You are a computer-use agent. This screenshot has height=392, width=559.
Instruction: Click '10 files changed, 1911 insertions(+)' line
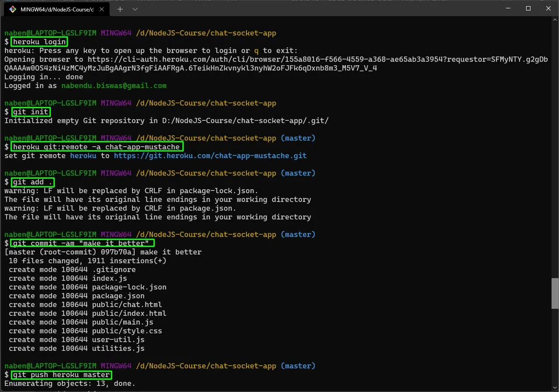(x=88, y=261)
